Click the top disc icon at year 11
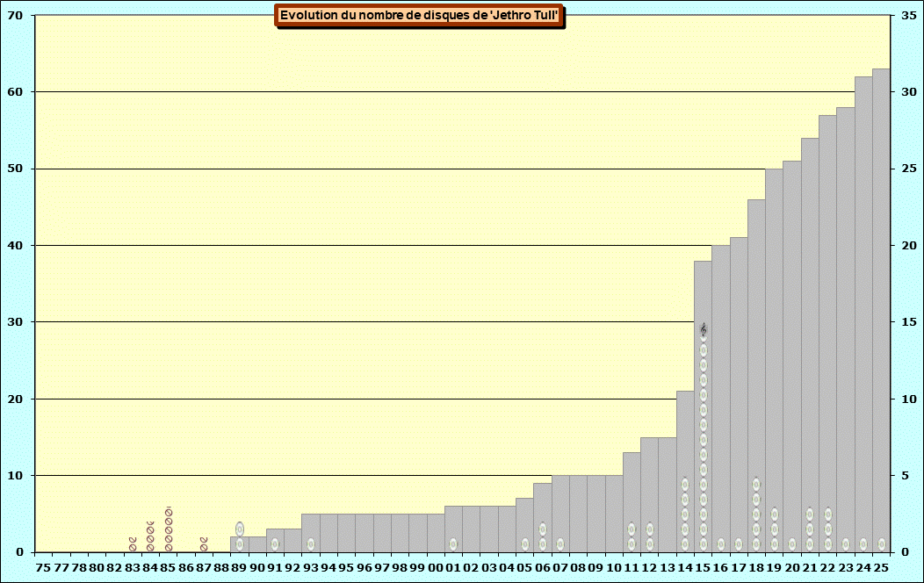The height and width of the screenshot is (583, 924). (632, 529)
